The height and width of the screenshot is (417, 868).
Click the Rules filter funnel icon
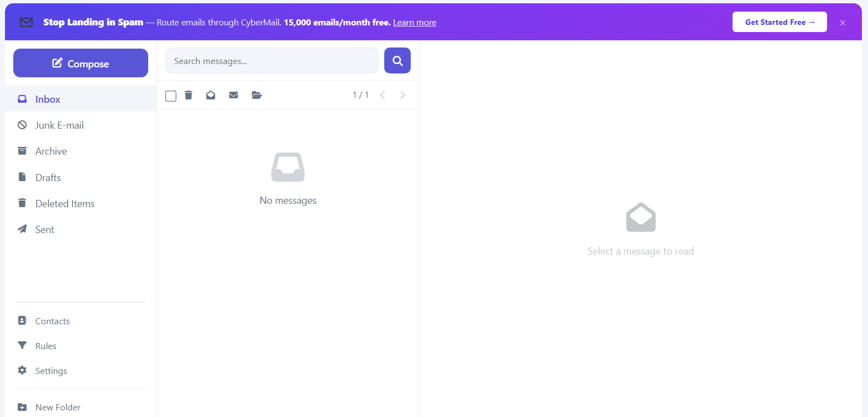[22, 345]
